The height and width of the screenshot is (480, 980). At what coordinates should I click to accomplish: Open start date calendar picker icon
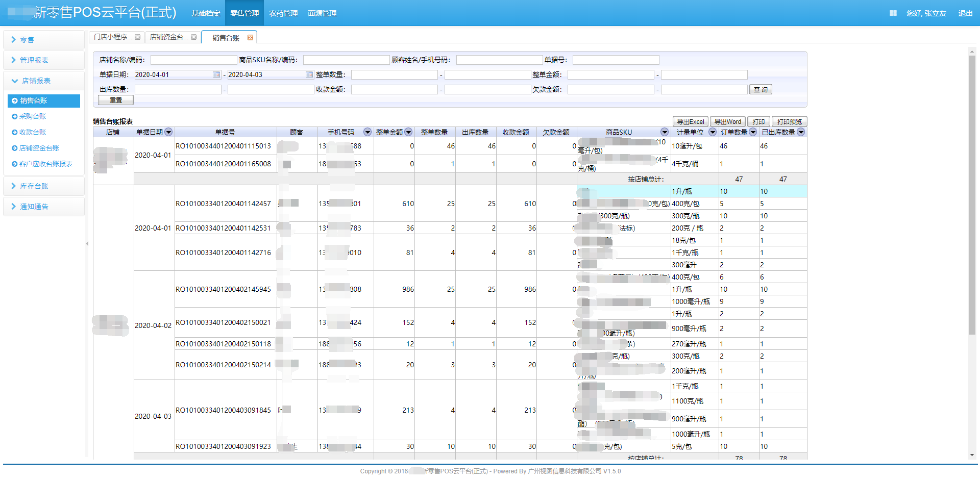(x=216, y=74)
